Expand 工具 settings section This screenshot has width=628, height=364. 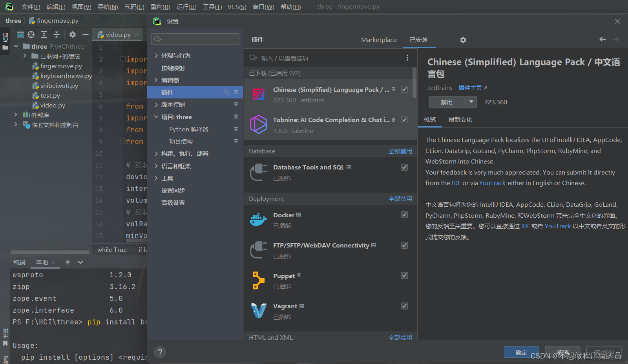[156, 178]
